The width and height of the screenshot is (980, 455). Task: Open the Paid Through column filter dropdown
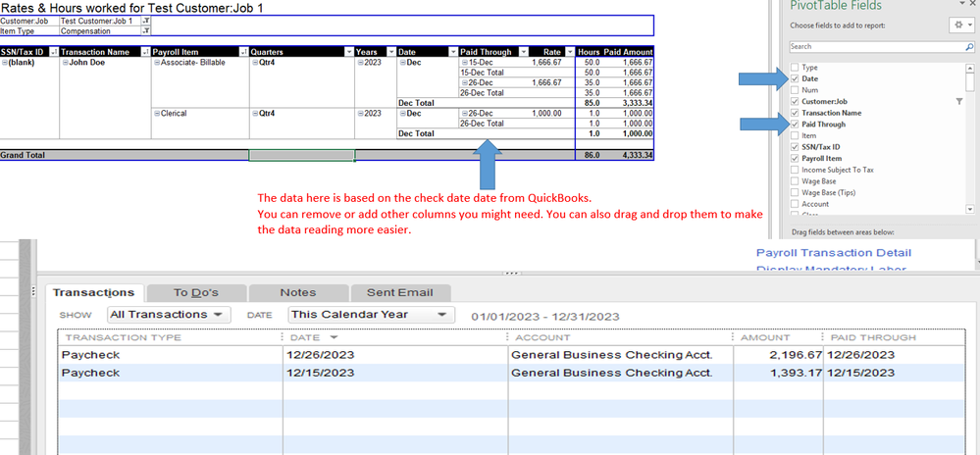click(x=525, y=52)
